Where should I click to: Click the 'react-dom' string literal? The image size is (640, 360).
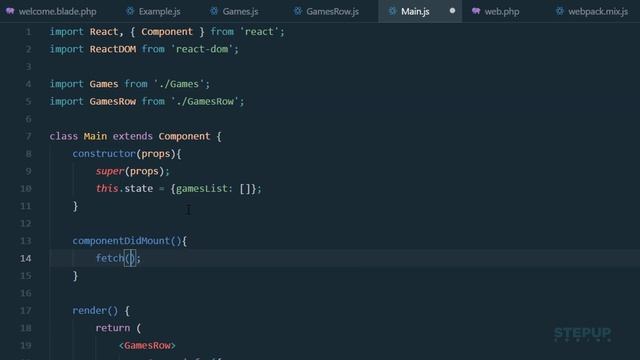pos(202,49)
